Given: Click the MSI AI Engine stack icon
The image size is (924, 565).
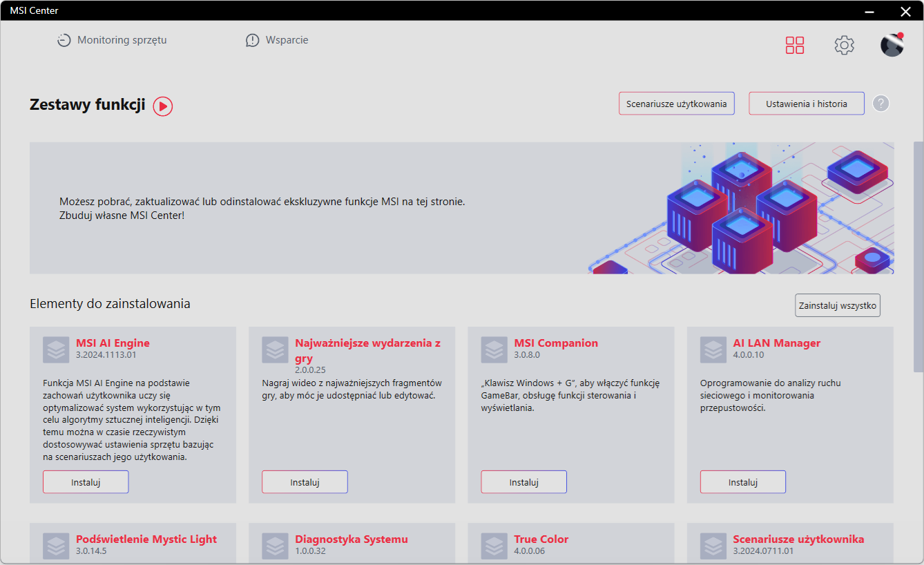Looking at the screenshot, I should point(56,349).
